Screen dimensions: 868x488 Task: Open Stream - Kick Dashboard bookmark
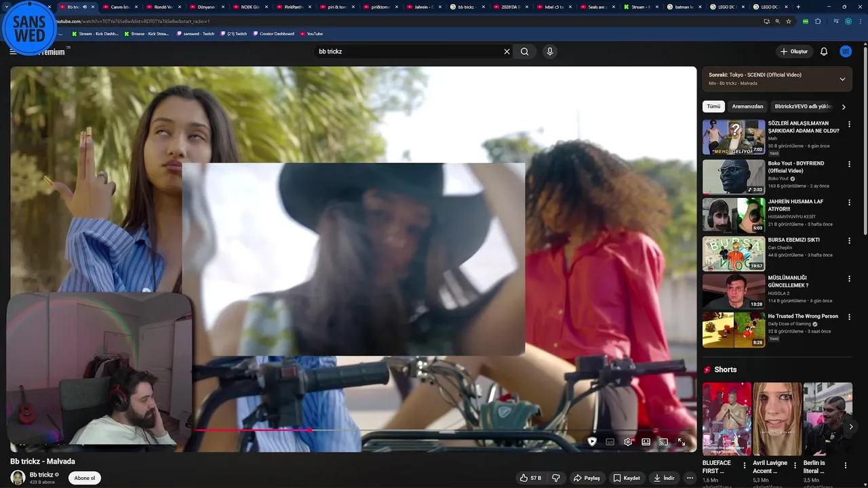tap(95, 33)
